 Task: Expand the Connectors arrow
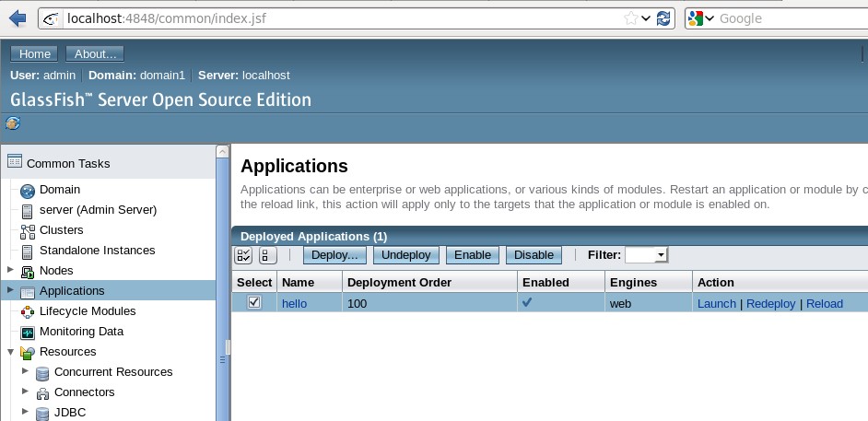pos(25,392)
